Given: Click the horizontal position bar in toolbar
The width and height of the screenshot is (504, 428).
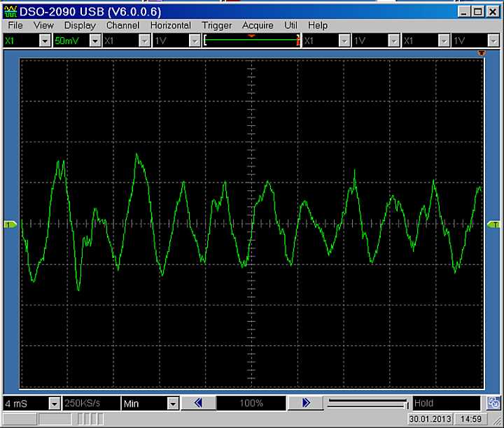Looking at the screenshot, I should click(252, 41).
